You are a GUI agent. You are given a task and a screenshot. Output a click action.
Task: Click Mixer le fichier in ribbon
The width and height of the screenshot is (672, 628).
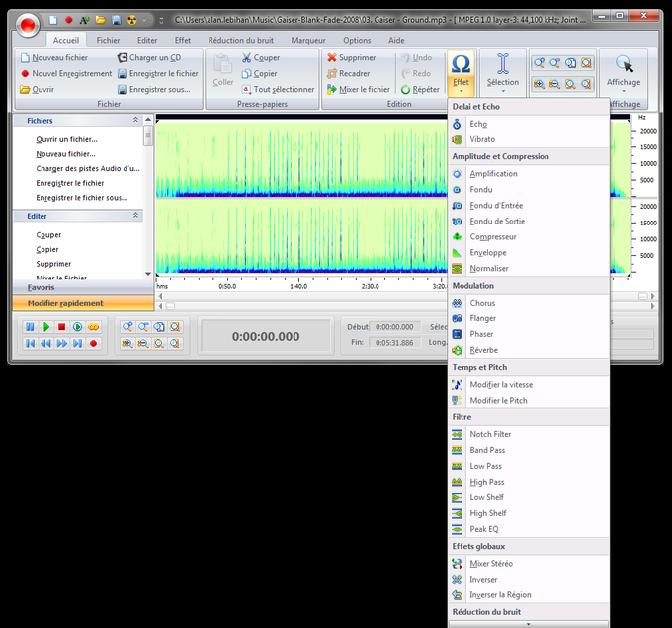pos(359,90)
